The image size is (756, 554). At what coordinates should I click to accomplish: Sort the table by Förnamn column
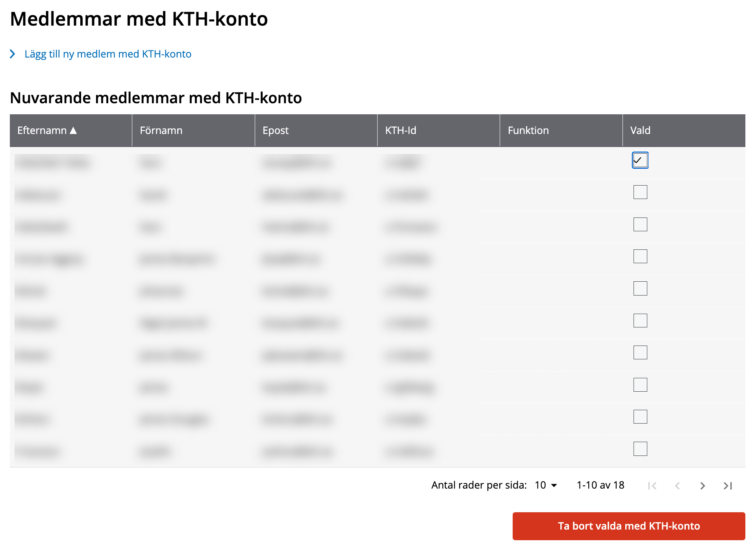(x=161, y=130)
